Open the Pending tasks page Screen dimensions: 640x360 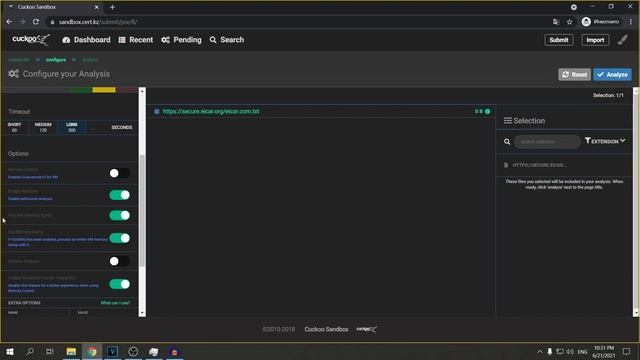(181, 40)
